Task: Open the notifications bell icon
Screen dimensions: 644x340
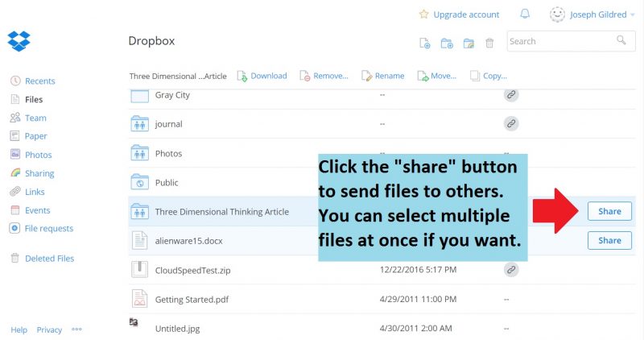Action: [x=525, y=14]
